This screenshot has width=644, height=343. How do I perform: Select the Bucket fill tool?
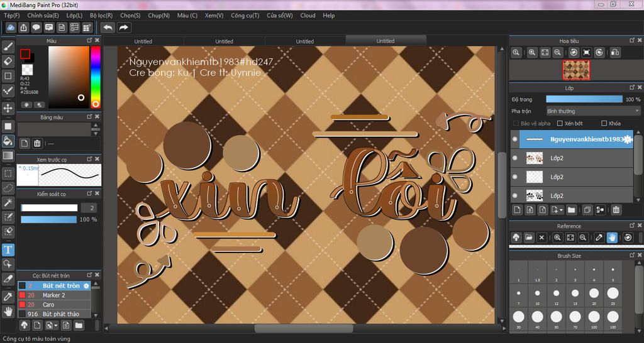click(8, 141)
